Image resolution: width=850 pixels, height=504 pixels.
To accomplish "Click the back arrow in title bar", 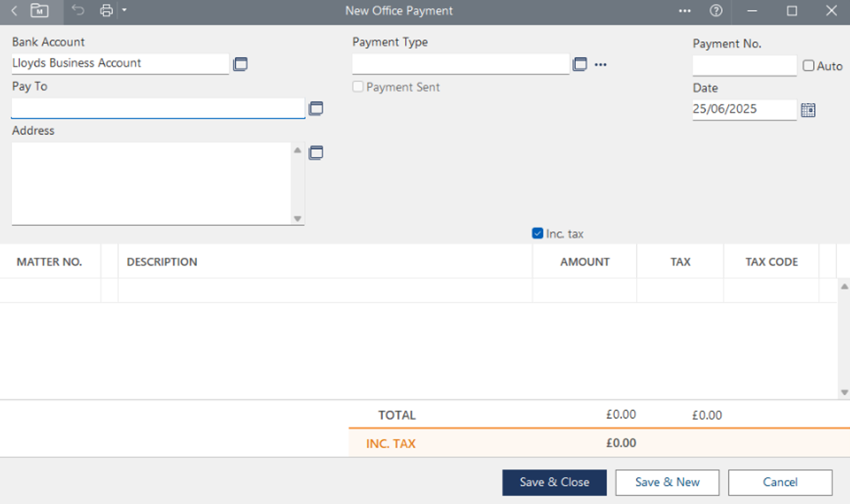I will pyautogui.click(x=14, y=11).
